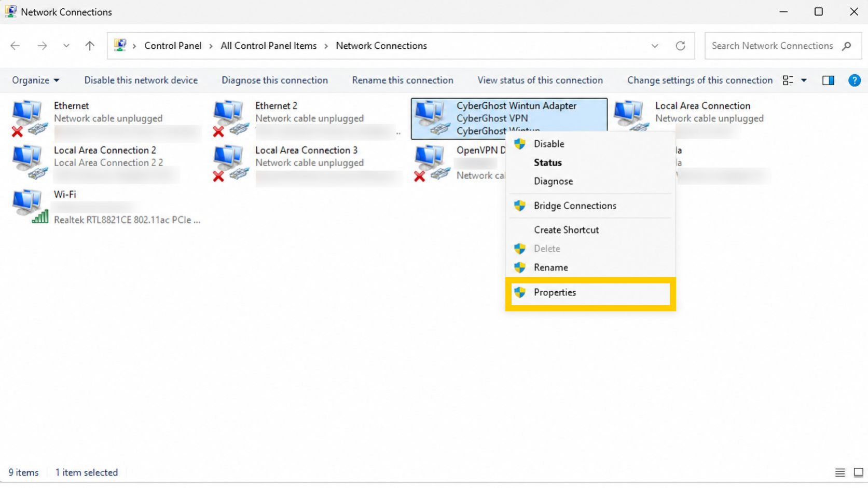This screenshot has height=488, width=868.
Task: Click the Realtek RTL8821CE adapter text
Action: pos(127,220)
